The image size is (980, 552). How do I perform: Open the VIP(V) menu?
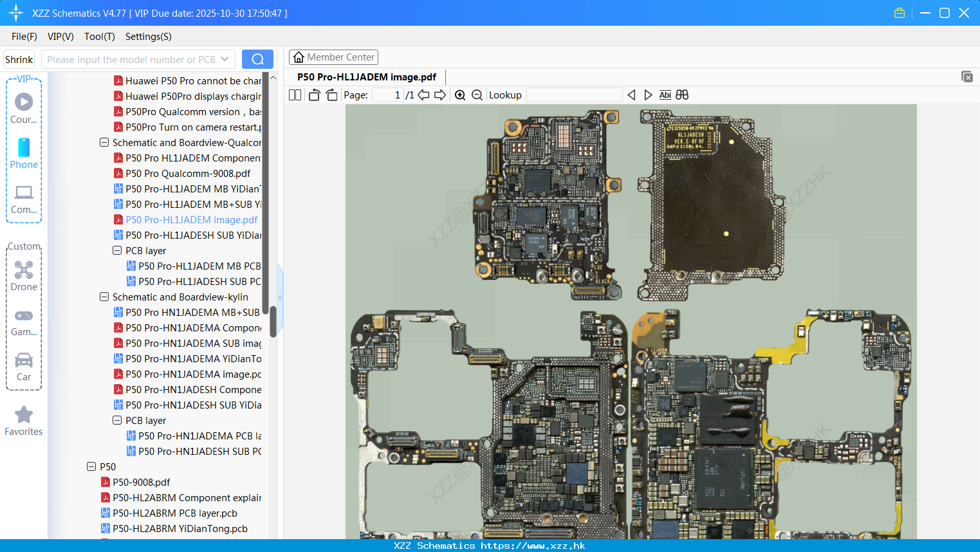[x=60, y=37]
